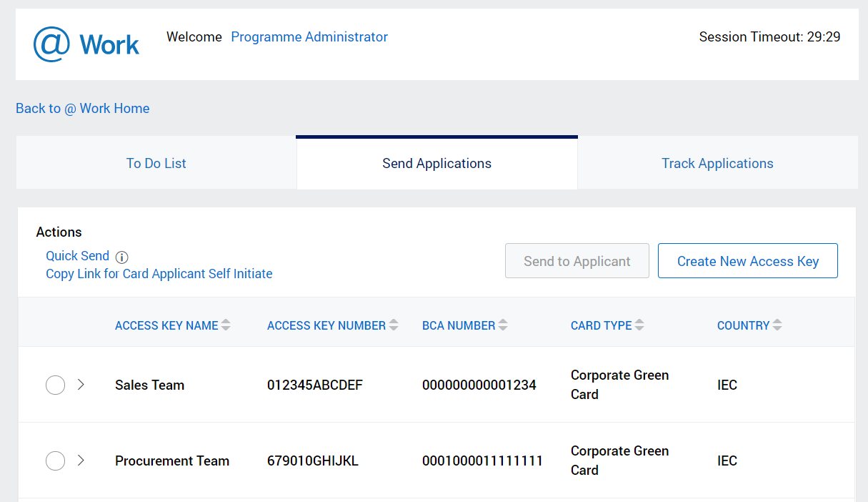Image resolution: width=868 pixels, height=502 pixels.
Task: Open the Quick Send info tooltip icon
Action: tap(121, 256)
